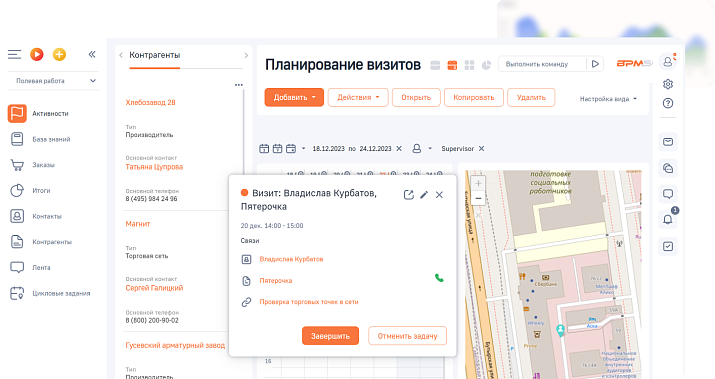Click the orange play process button
The image size is (715, 379).
(x=37, y=55)
